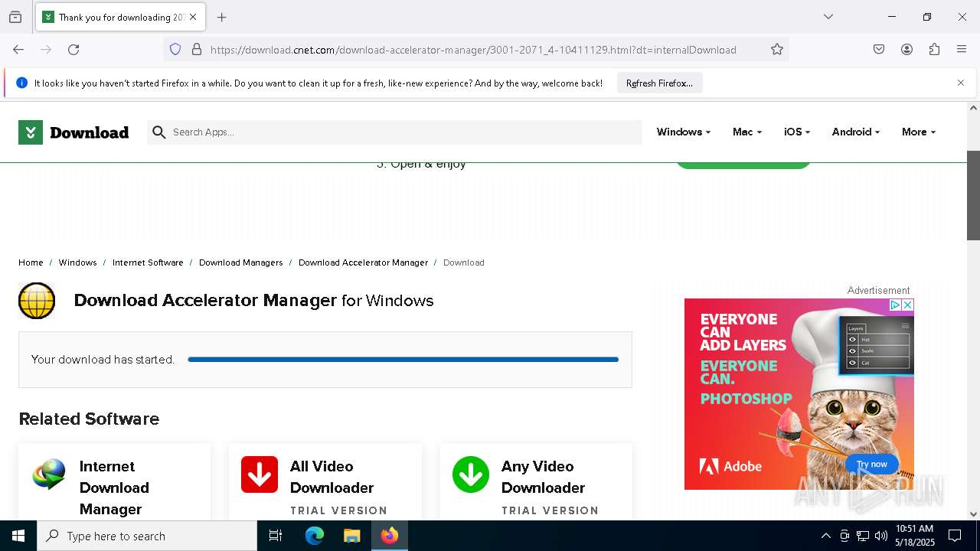Click the download.cnet.com URL address bar
Screen dimensions: 980x551
pos(473,50)
